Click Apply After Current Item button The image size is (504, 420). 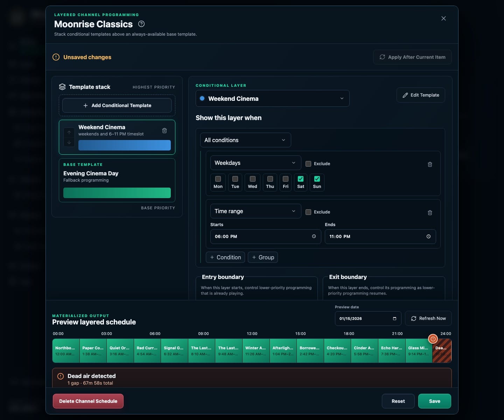point(412,57)
